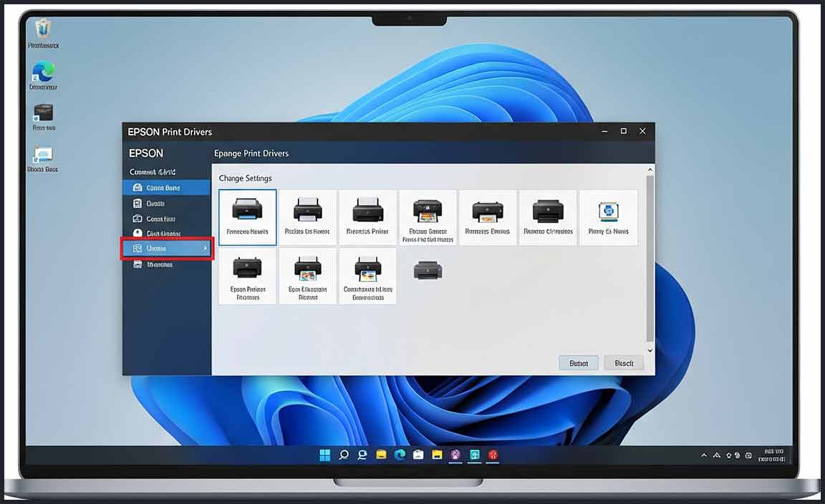Image resolution: width=825 pixels, height=504 pixels.
Task: Expand the chevron arrow on the red-outlined sidebar item
Action: point(206,248)
